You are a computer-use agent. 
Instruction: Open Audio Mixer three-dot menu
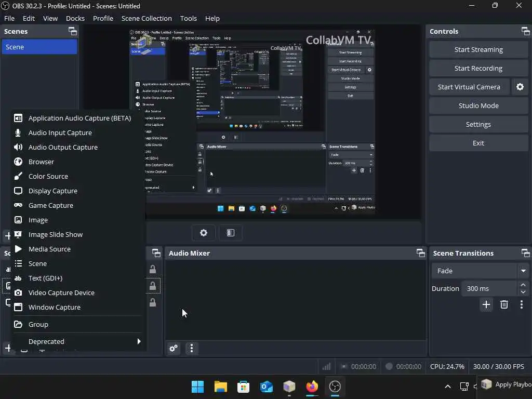(x=192, y=348)
